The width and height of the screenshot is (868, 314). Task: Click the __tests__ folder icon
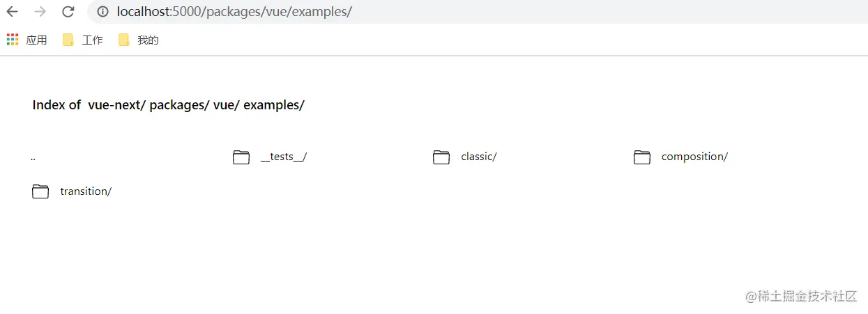pyautogui.click(x=241, y=157)
